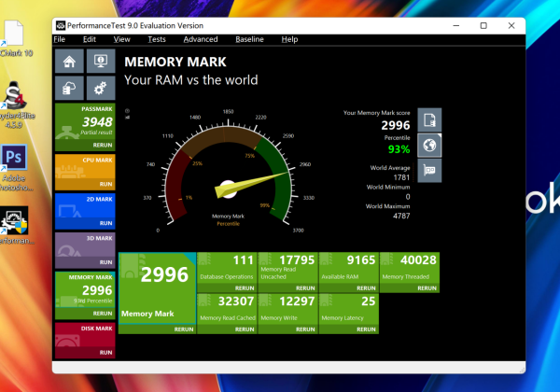Select the PassMark 3948 score tile
The height and width of the screenshot is (392, 560).
pyautogui.click(x=85, y=121)
